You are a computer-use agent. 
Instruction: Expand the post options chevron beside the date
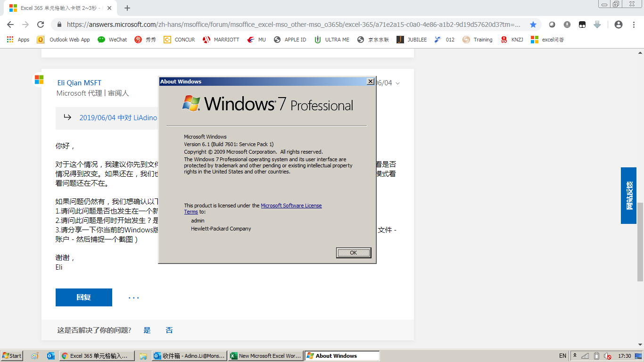397,83
